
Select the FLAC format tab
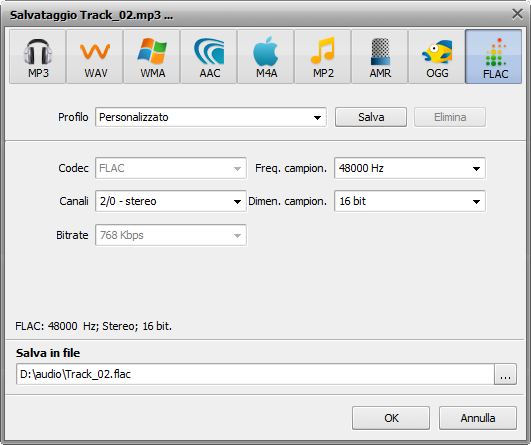point(494,57)
